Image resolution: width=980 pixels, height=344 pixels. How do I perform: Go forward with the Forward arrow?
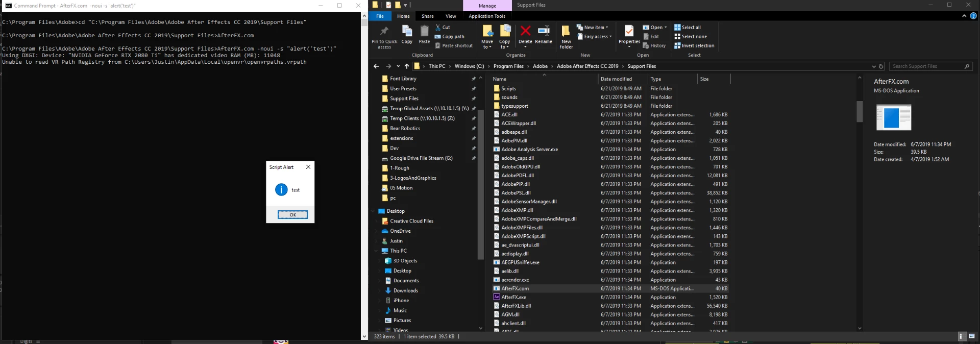[388, 66]
